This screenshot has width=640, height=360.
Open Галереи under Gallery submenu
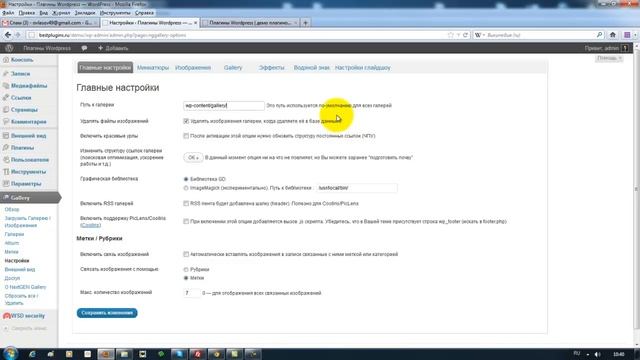[14, 235]
